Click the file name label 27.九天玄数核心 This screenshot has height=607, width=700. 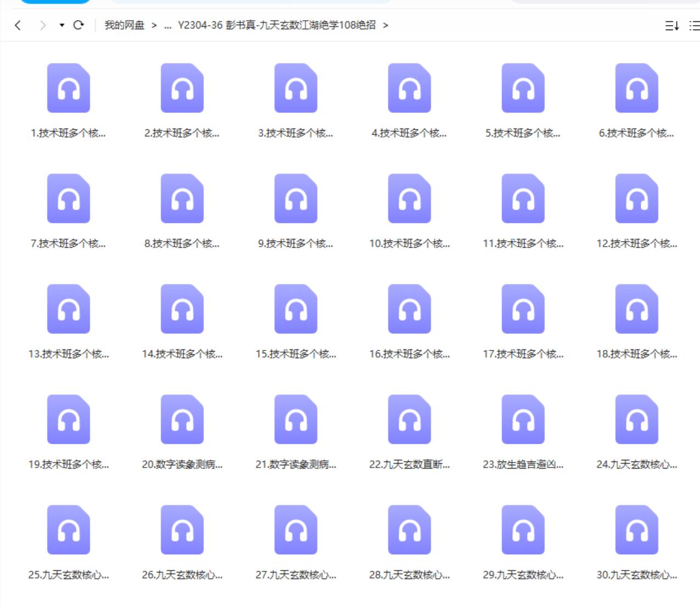coord(296,575)
